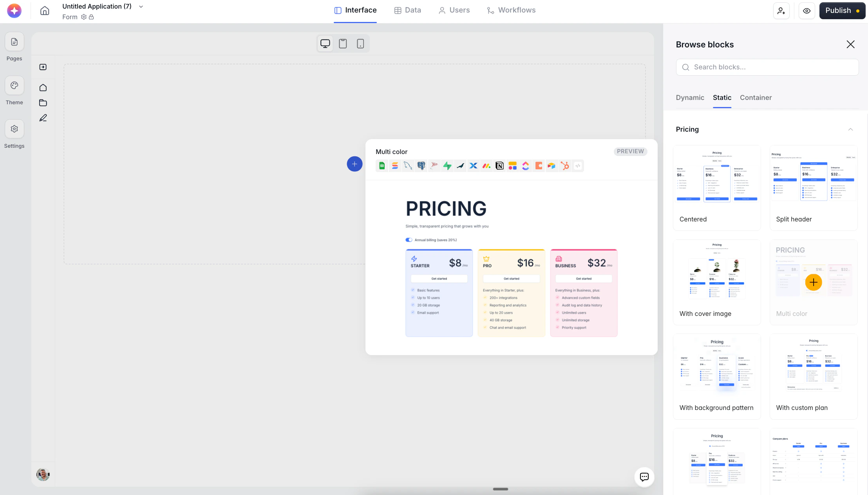Open the invite user icon

781,11
